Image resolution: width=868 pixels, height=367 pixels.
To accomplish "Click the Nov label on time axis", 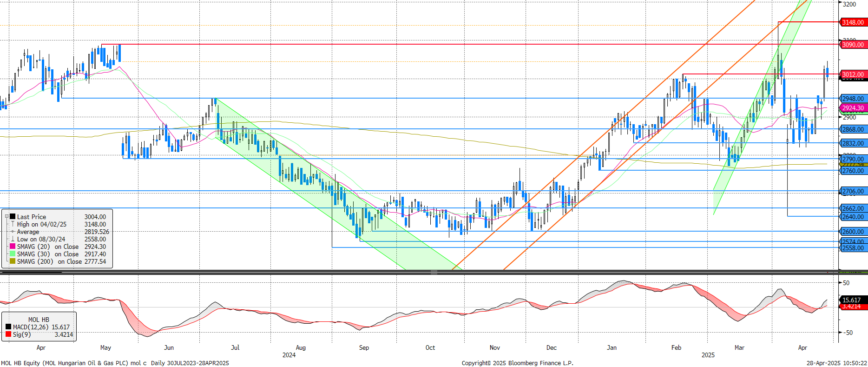I will (495, 347).
